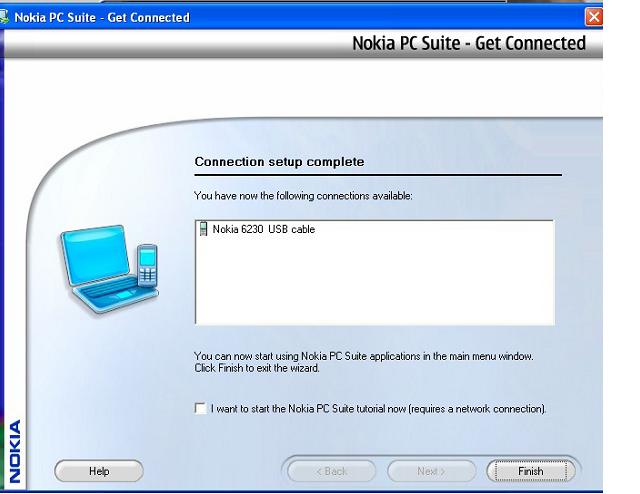This screenshot has width=640, height=494.
Task: Click the laptop and phone illustration
Action: click(109, 269)
